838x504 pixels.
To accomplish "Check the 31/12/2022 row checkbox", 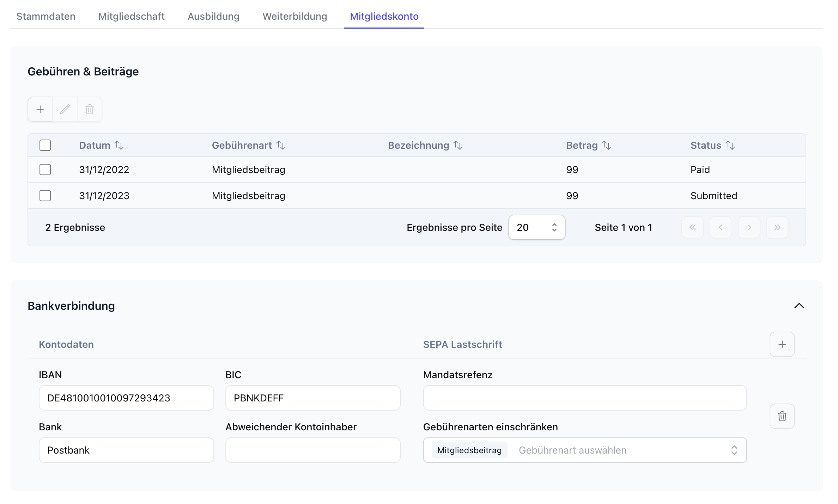I will pos(45,170).
